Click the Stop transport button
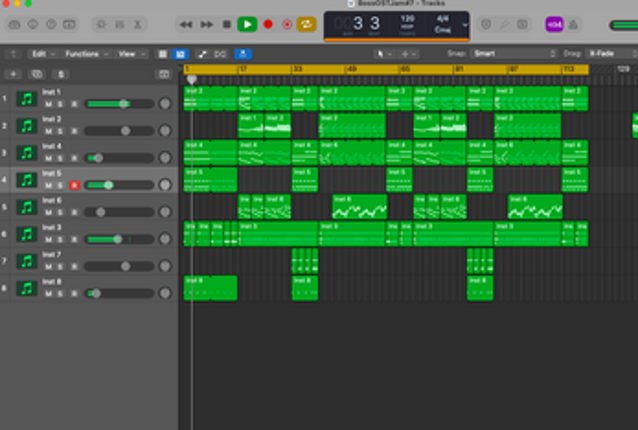The height and width of the screenshot is (430, 638). tap(227, 23)
